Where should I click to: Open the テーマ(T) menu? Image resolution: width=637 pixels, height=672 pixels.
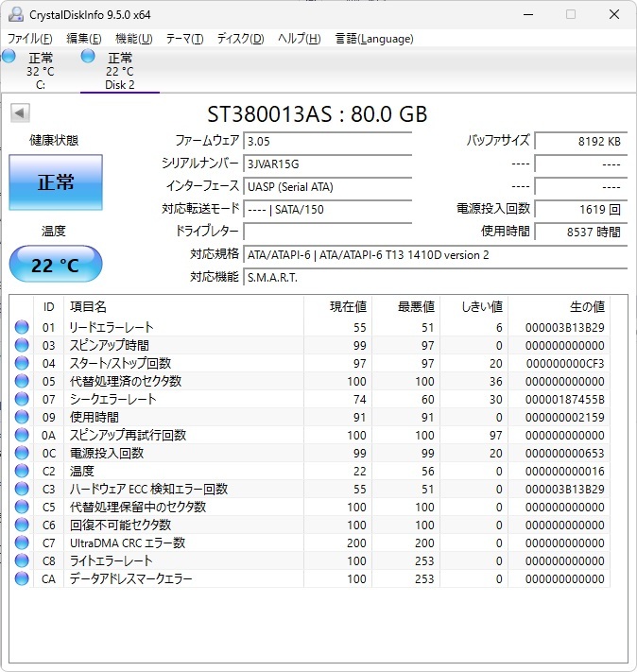[184, 39]
